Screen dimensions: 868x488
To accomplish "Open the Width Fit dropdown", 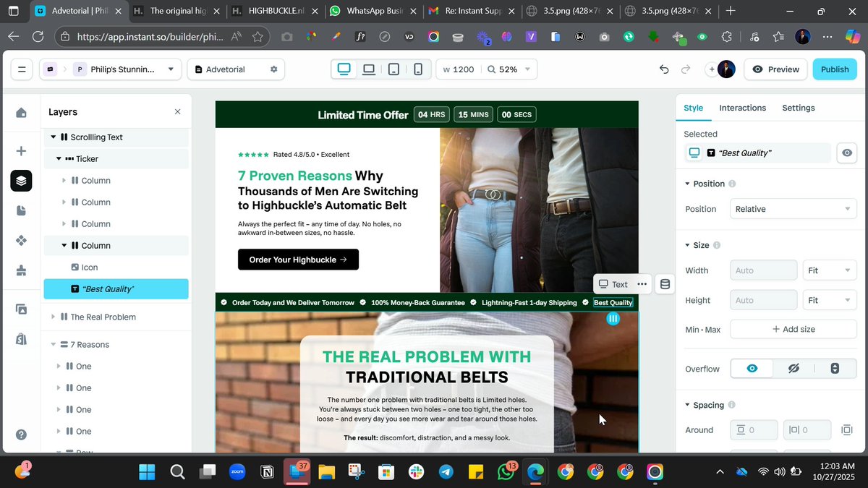I will point(830,270).
